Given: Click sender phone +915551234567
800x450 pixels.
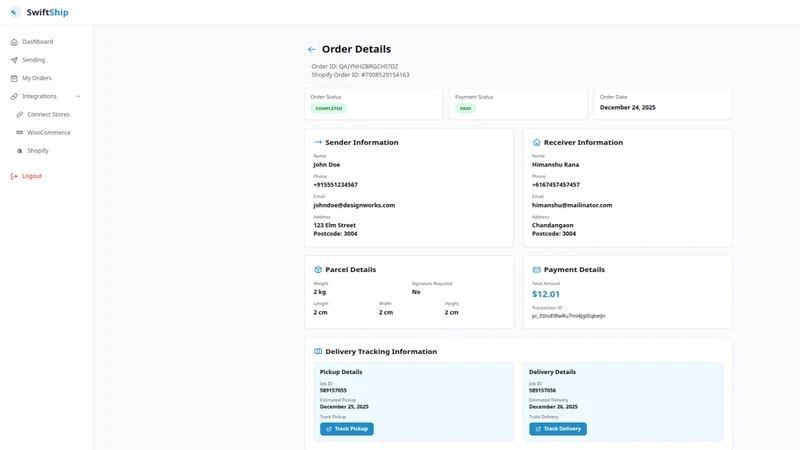Looking at the screenshot, I should 335,185.
